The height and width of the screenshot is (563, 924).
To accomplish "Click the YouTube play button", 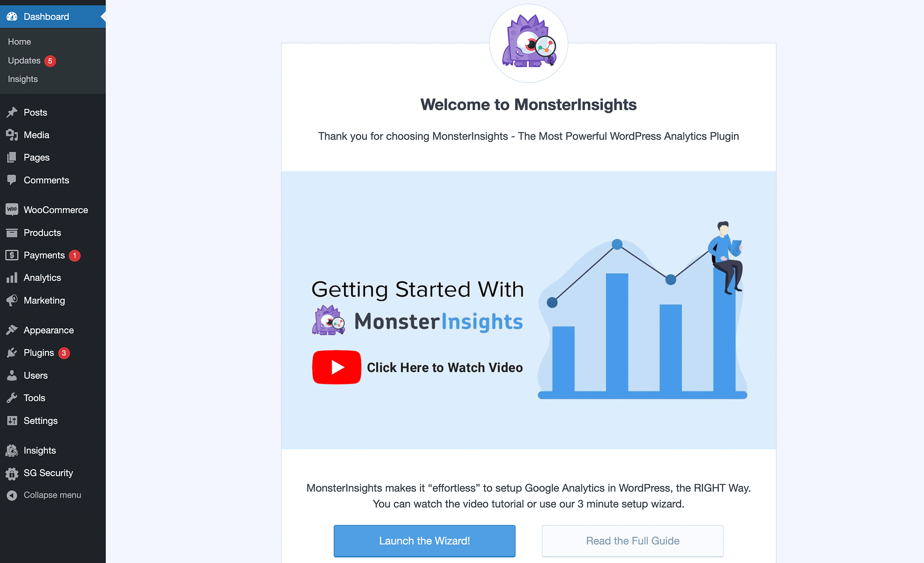I will pyautogui.click(x=337, y=368).
